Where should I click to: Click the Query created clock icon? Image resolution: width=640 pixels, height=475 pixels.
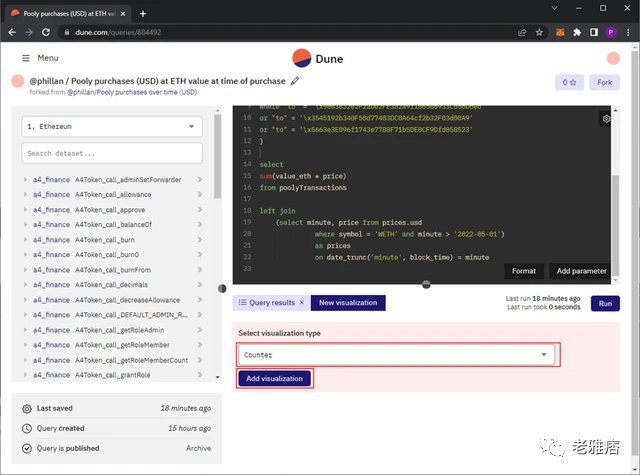(27, 428)
